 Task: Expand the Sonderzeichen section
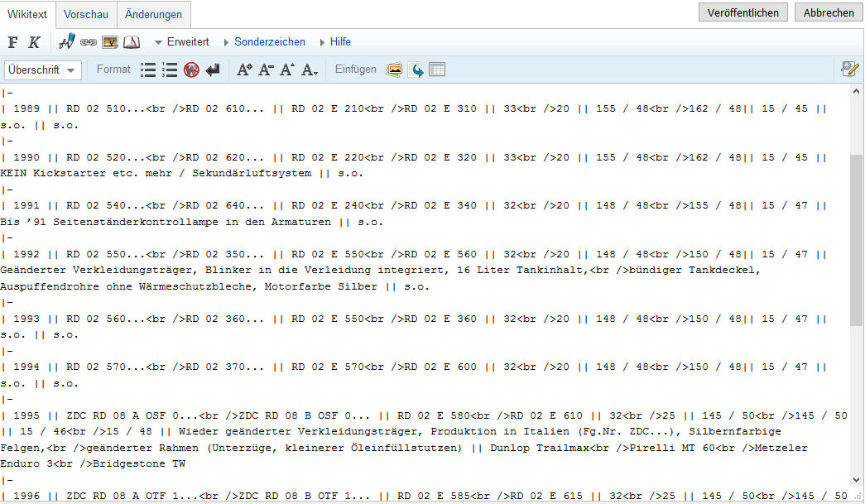(264, 42)
